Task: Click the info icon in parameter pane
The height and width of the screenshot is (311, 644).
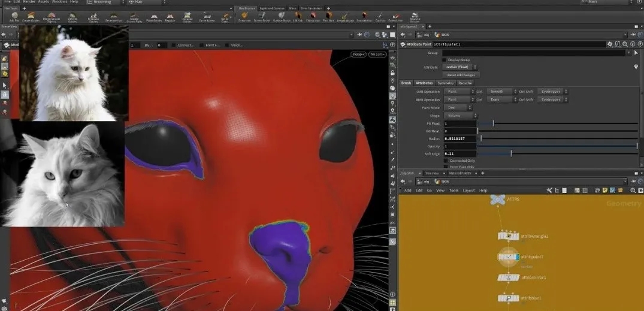Action: tap(633, 44)
